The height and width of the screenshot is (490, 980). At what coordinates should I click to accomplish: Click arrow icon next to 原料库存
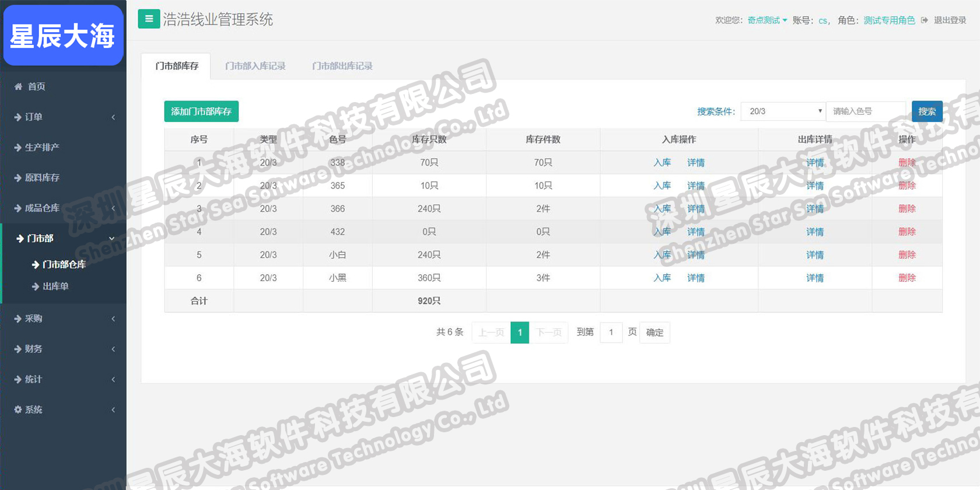tap(17, 178)
